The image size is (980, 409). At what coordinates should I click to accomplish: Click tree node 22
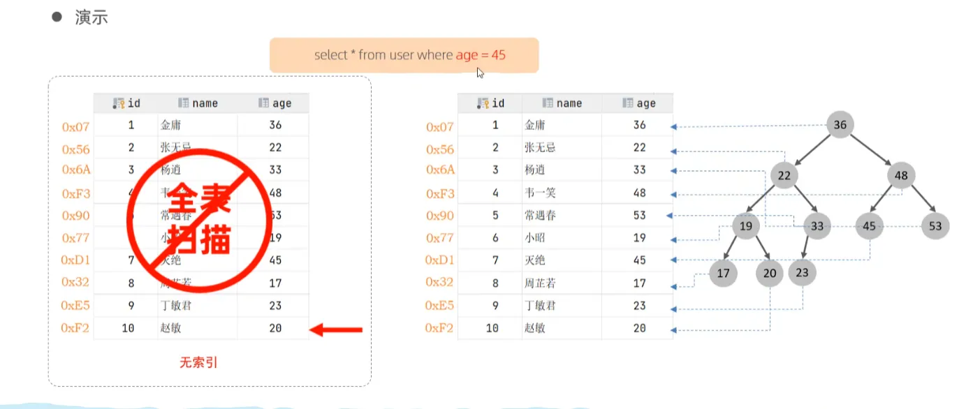coord(784,175)
